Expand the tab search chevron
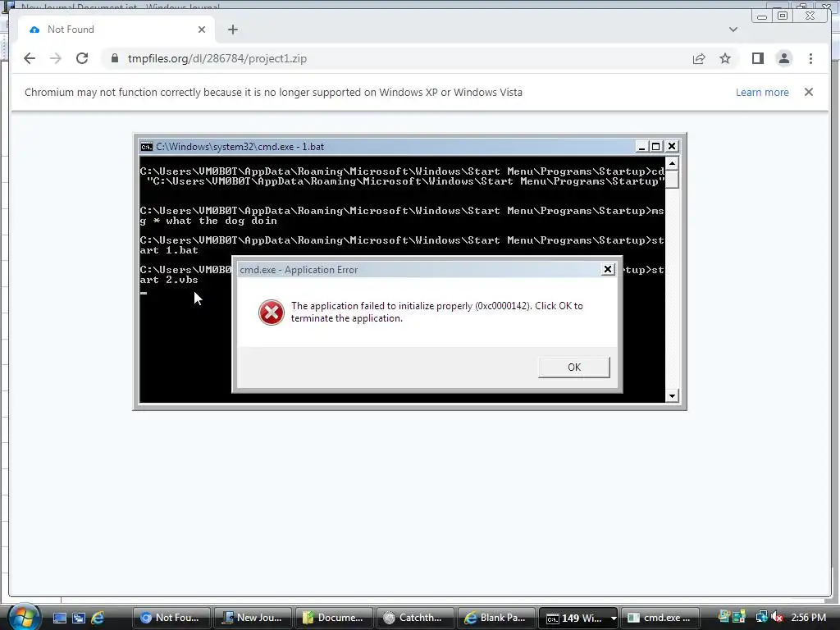 coord(733,30)
